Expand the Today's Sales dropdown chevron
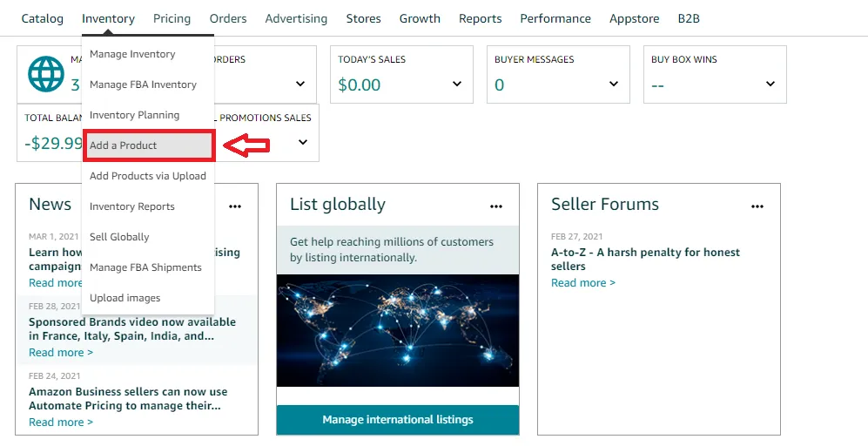The image size is (868, 446). (457, 84)
